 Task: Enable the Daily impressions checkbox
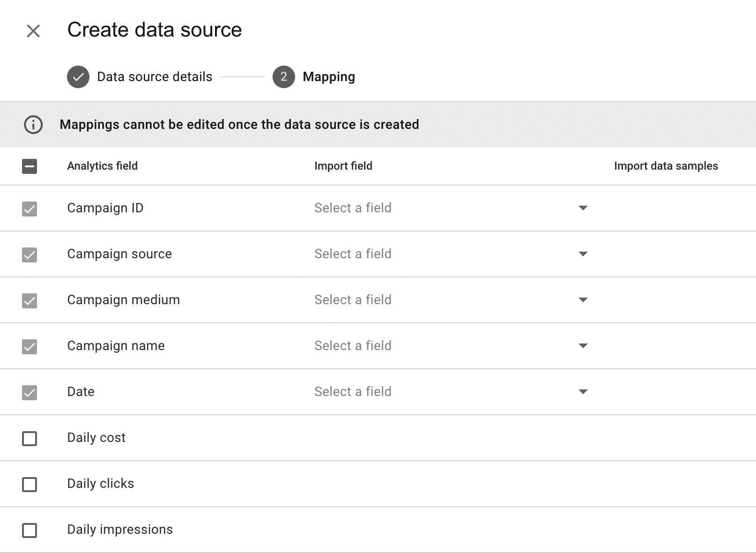pos(30,530)
